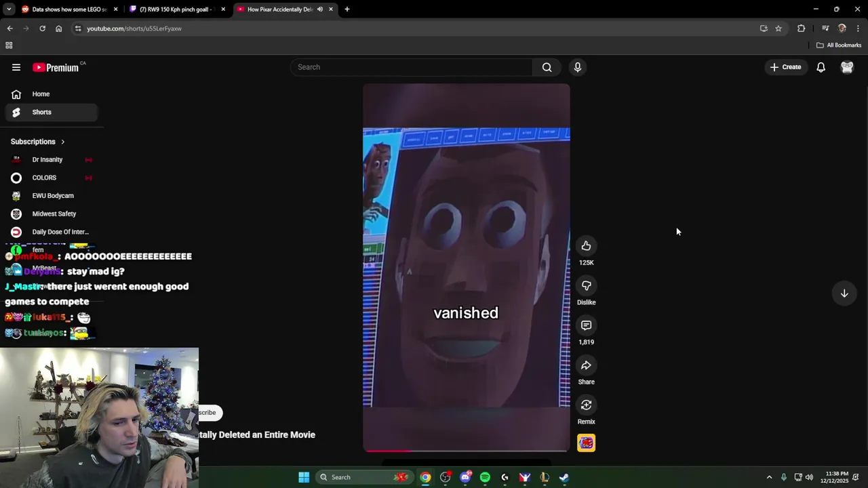
Task: Click the Dislike thumbs-down button
Action: point(586,286)
